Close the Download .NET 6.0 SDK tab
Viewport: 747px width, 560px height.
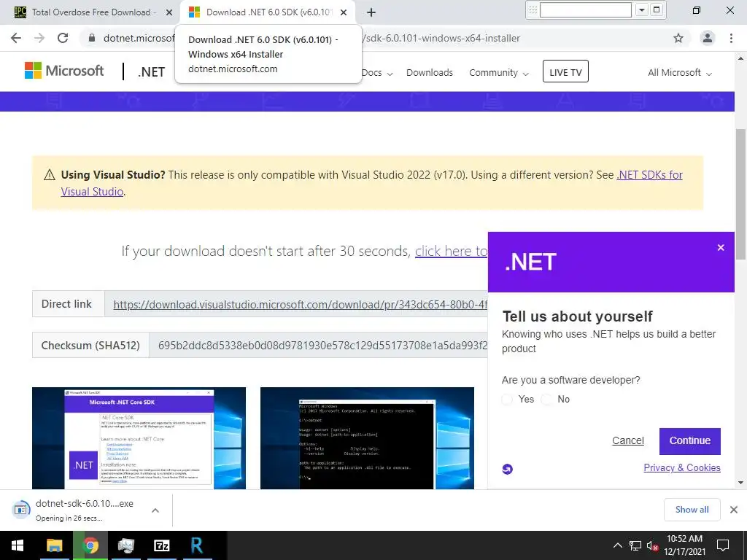pos(344,12)
